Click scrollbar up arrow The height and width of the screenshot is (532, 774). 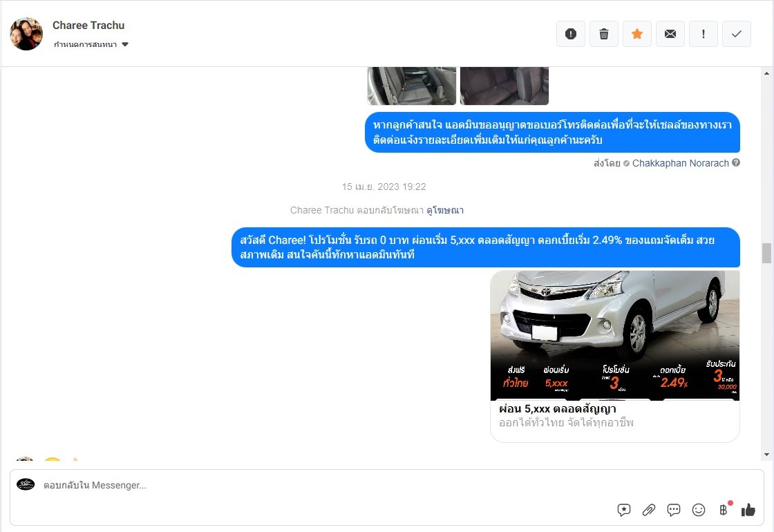766,73
